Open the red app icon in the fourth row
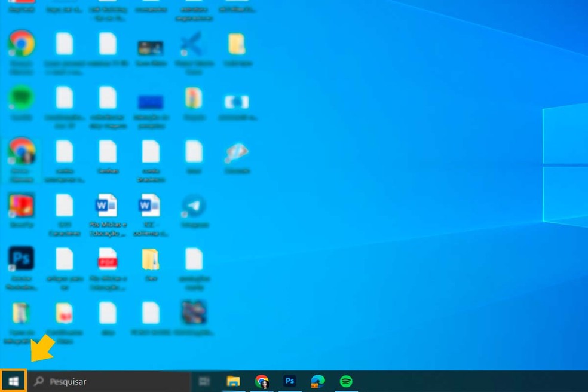This screenshot has height=392, width=588. pyautogui.click(x=21, y=206)
